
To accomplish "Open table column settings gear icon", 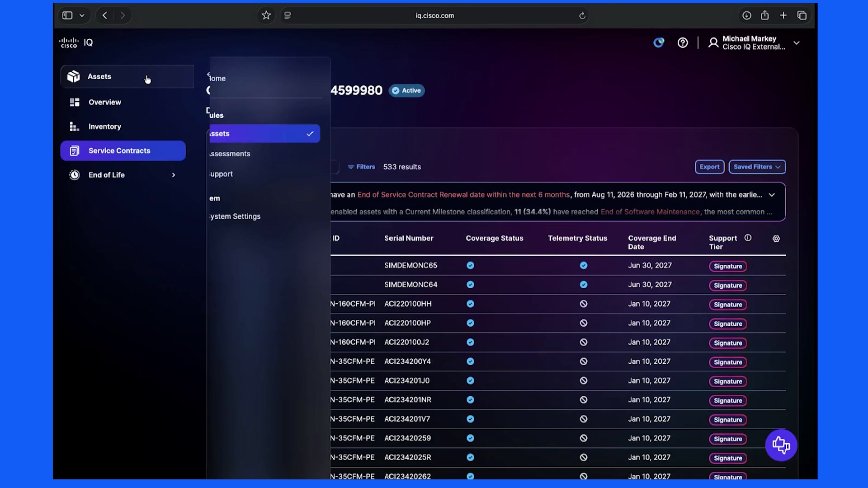I will 776,239.
